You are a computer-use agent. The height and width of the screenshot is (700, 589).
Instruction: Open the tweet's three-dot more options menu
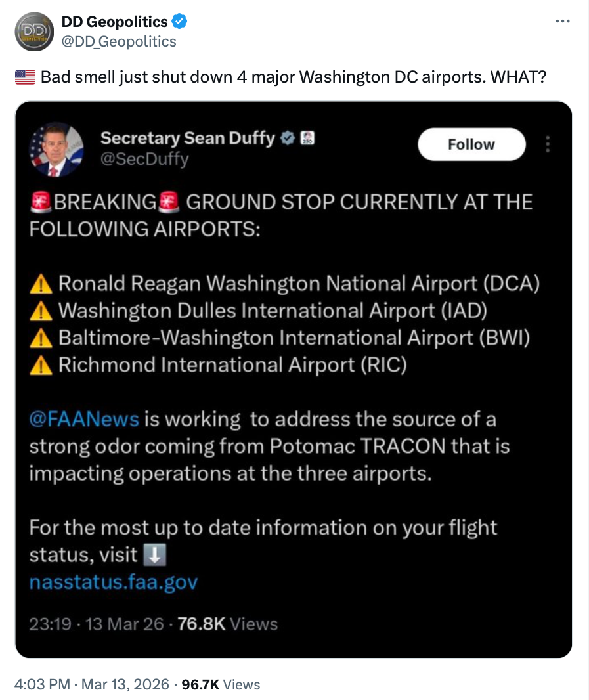(563, 21)
